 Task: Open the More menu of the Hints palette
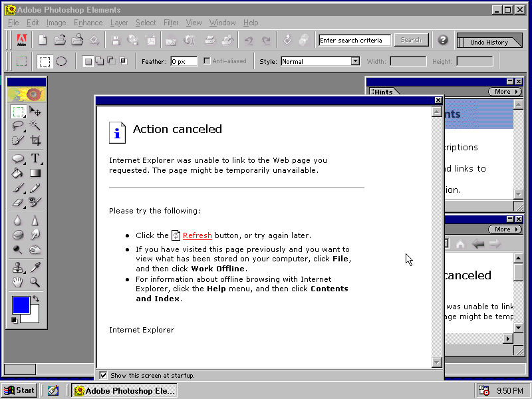pyautogui.click(x=505, y=92)
